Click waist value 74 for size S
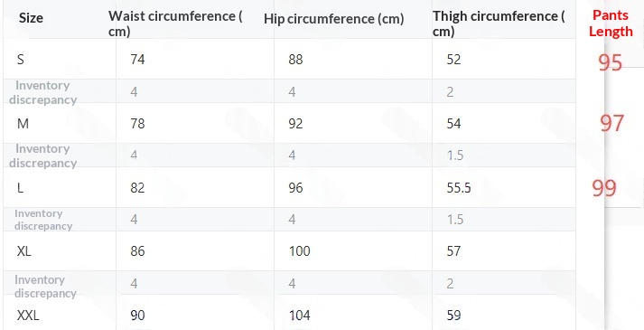Screen dimensions: 644x330 tap(137, 60)
